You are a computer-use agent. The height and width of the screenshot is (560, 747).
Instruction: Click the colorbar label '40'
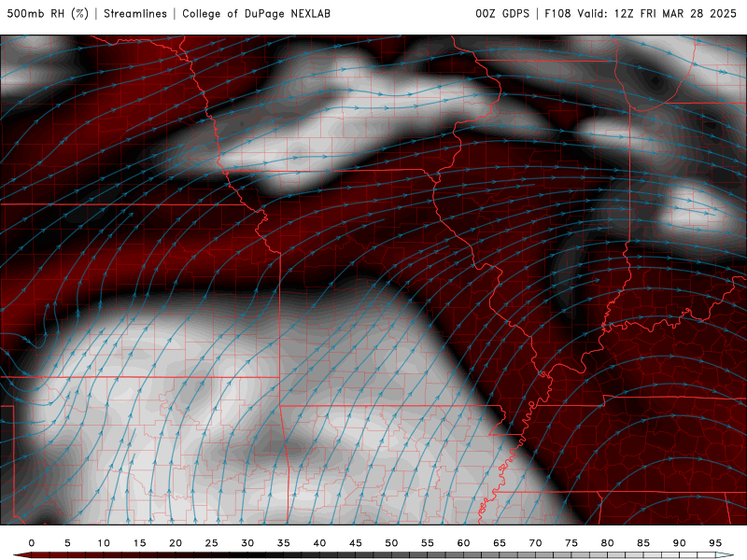[x=319, y=543]
